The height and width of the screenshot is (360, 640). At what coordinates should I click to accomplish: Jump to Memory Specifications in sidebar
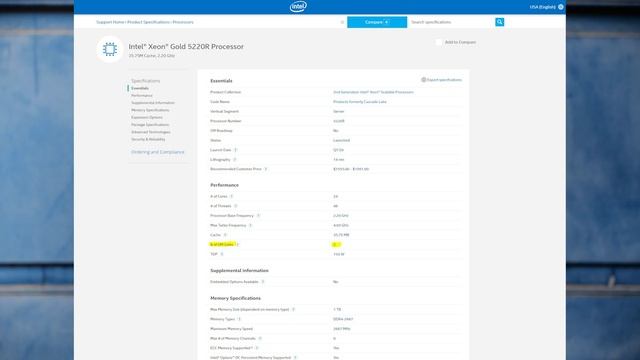pyautogui.click(x=150, y=110)
